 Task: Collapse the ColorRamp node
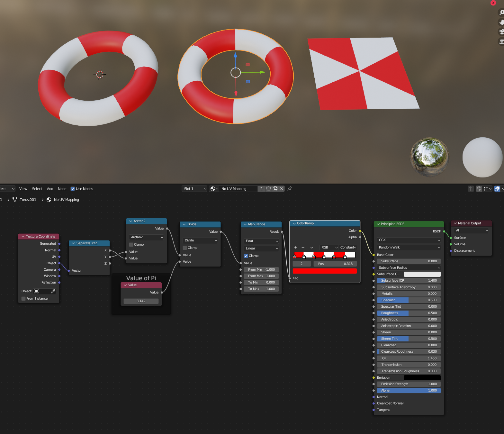coord(294,223)
